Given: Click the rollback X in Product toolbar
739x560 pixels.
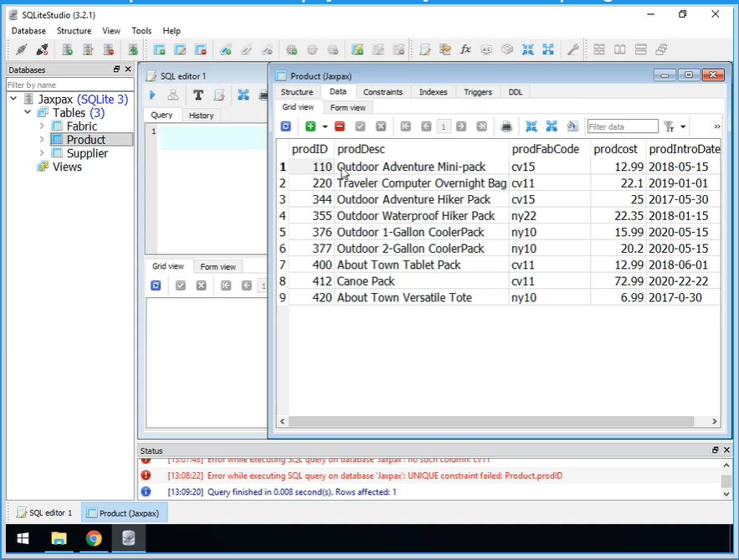Looking at the screenshot, I should coord(381,126).
